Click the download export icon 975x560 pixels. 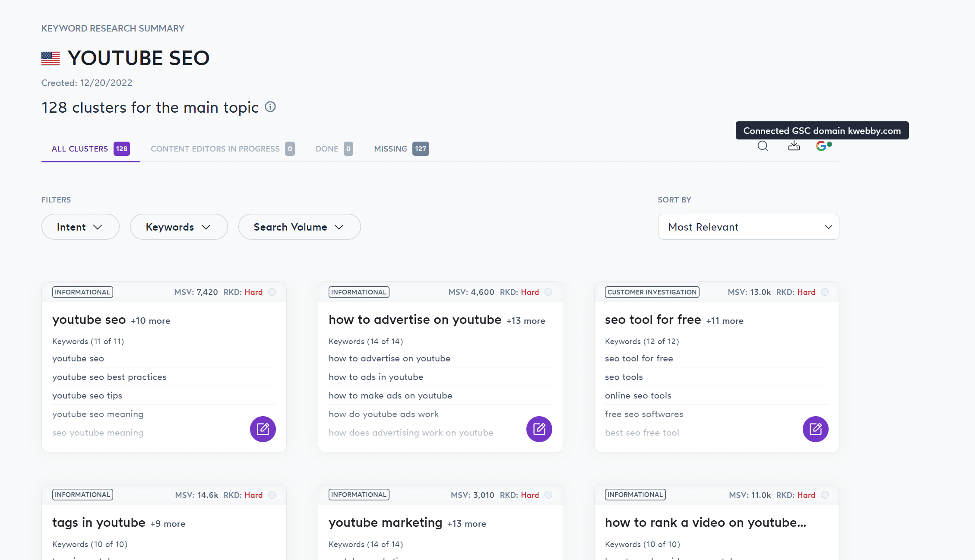[x=794, y=146]
